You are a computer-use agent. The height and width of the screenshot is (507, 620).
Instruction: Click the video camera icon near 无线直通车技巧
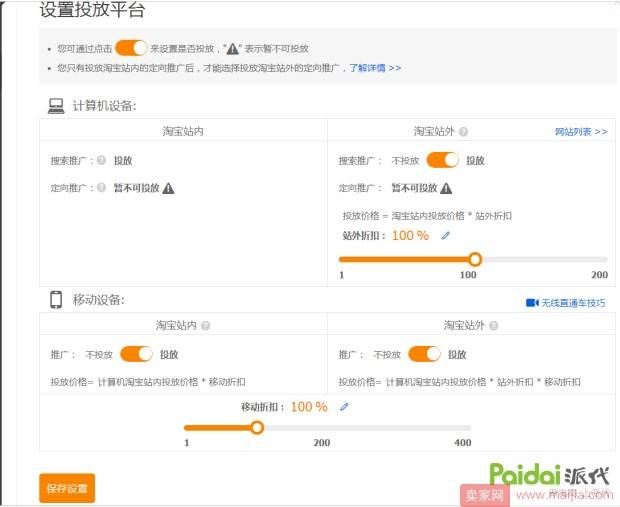[532, 303]
